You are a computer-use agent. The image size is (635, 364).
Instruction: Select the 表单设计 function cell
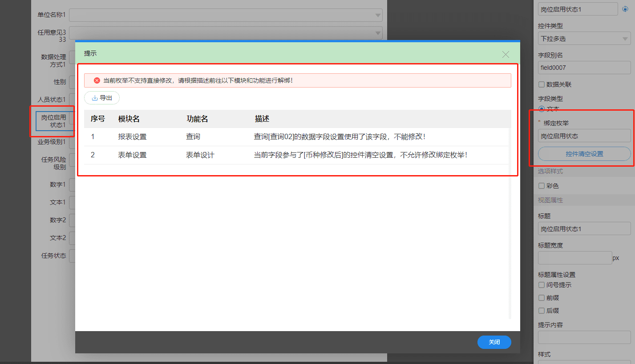pos(200,155)
